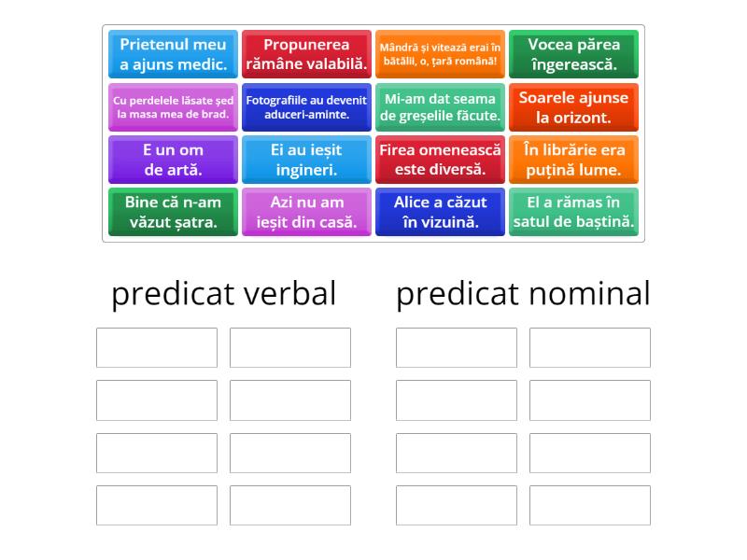Click the top empty slot under predicat nominal
Screen dimensions: 747x560
point(454,348)
